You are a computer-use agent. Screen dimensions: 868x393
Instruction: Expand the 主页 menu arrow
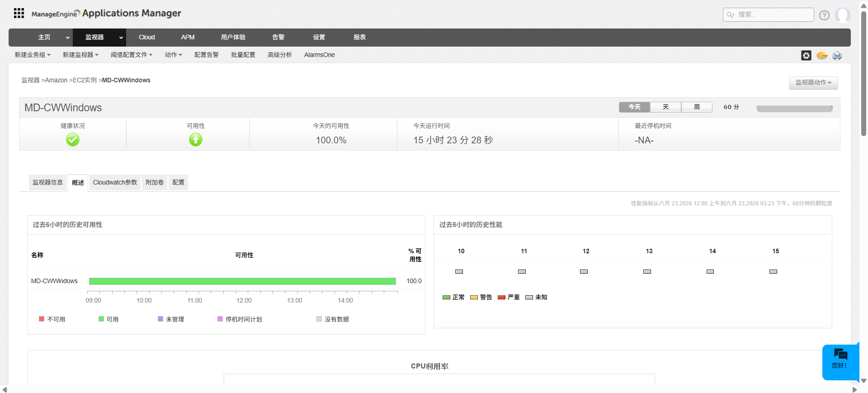(68, 38)
